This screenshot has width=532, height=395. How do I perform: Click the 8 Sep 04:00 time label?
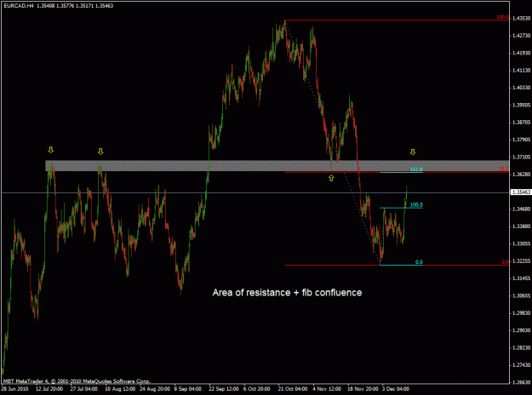click(x=187, y=389)
